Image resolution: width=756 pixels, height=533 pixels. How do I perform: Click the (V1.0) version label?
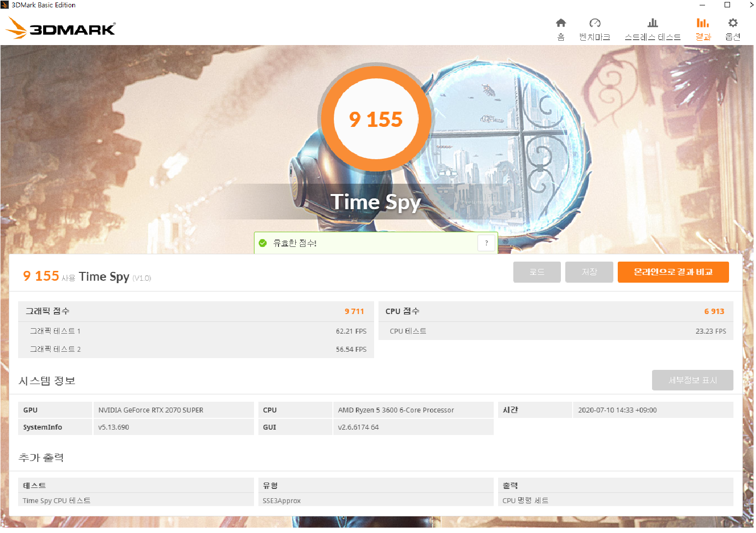[142, 278]
